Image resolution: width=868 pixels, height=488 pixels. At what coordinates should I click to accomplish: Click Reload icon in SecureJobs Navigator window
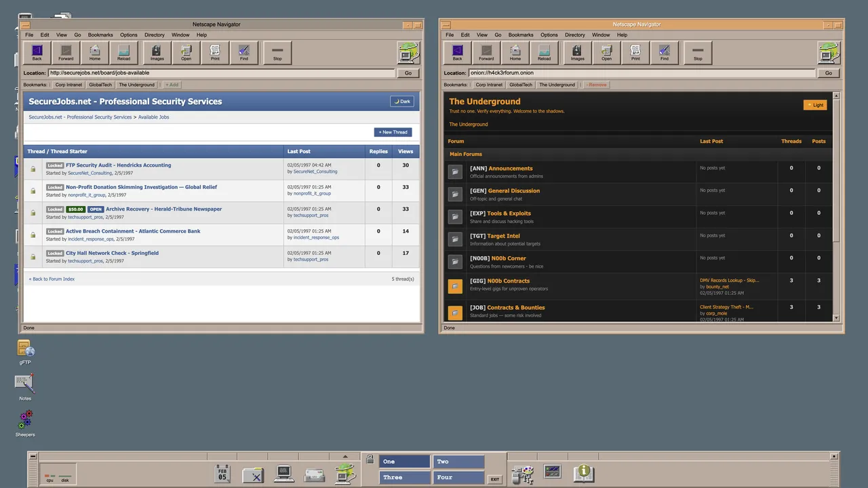pyautogui.click(x=123, y=52)
